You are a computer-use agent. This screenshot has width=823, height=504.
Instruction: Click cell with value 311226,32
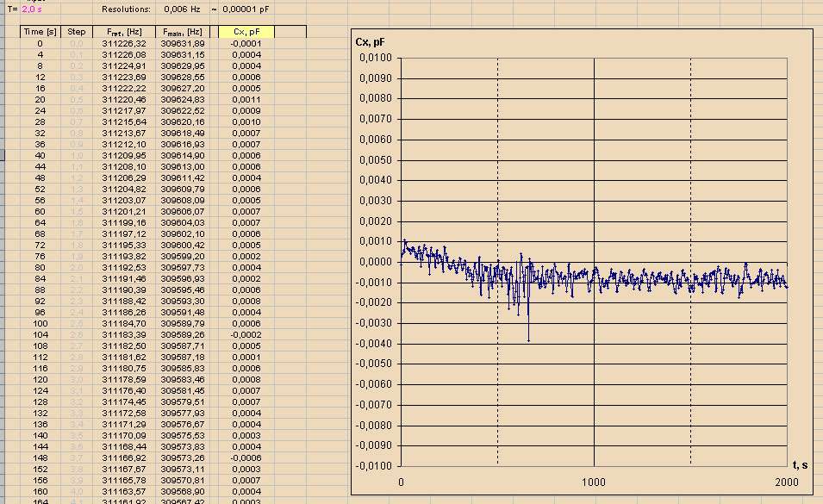pos(124,44)
